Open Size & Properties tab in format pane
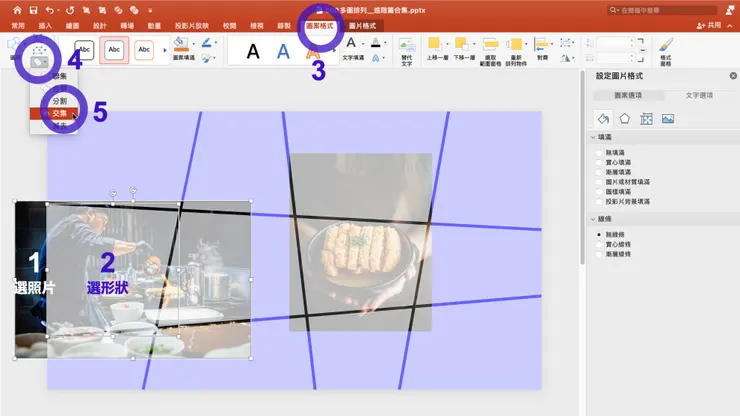This screenshot has width=740, height=416. (x=646, y=119)
